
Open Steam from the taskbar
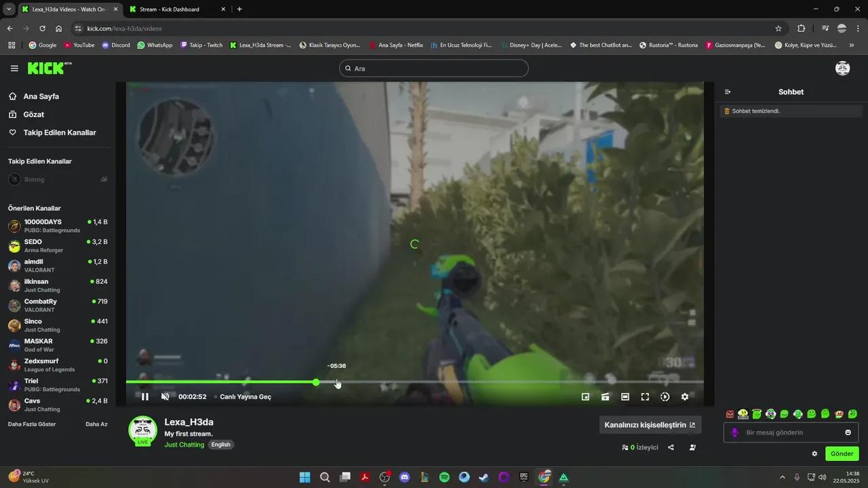[x=484, y=477]
